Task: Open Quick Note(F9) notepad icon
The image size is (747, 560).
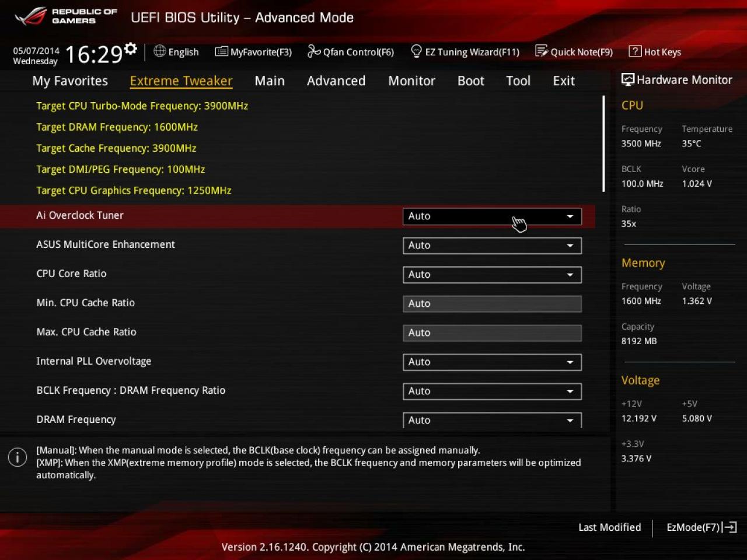Action: point(542,51)
